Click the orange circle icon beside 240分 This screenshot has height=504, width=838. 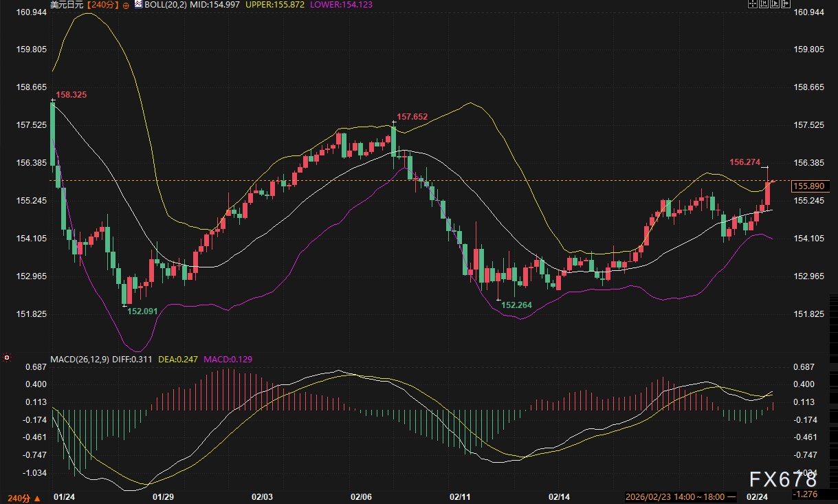point(126,5)
